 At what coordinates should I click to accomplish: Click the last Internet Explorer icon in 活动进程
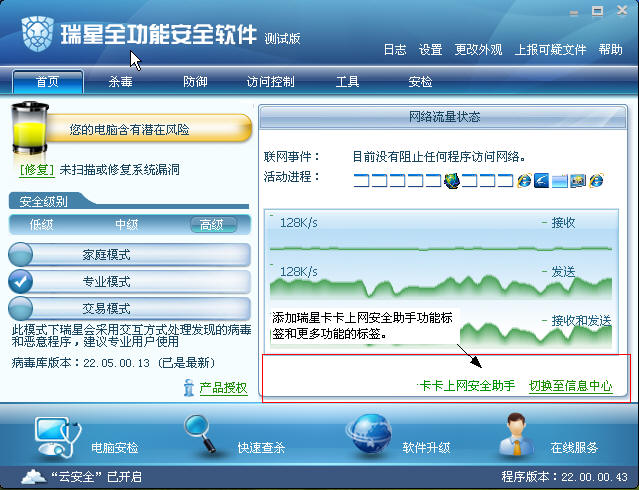click(596, 180)
